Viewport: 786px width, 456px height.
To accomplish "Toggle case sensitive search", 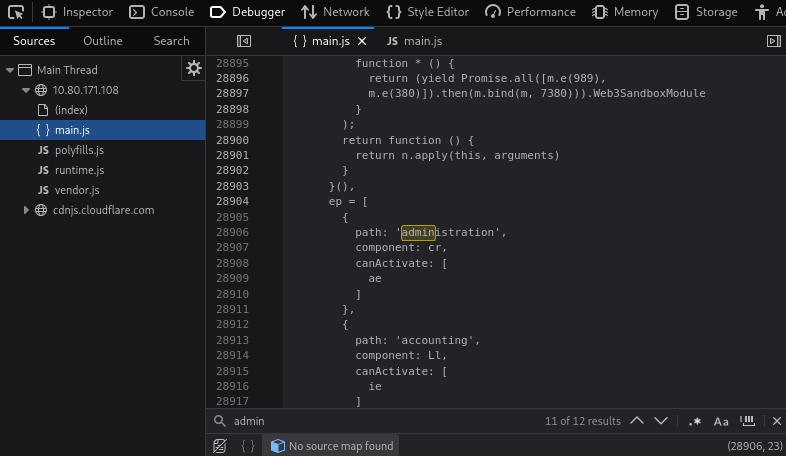I will [x=721, y=421].
